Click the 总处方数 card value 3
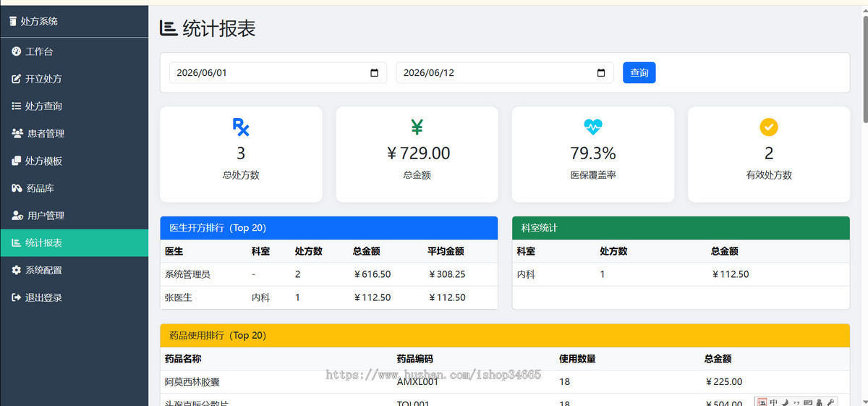 pyautogui.click(x=241, y=153)
